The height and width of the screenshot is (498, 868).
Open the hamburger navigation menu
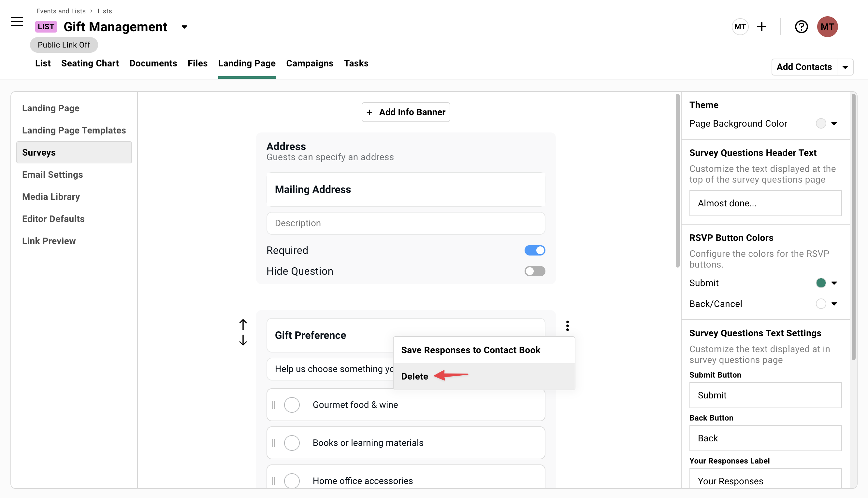pos(16,21)
